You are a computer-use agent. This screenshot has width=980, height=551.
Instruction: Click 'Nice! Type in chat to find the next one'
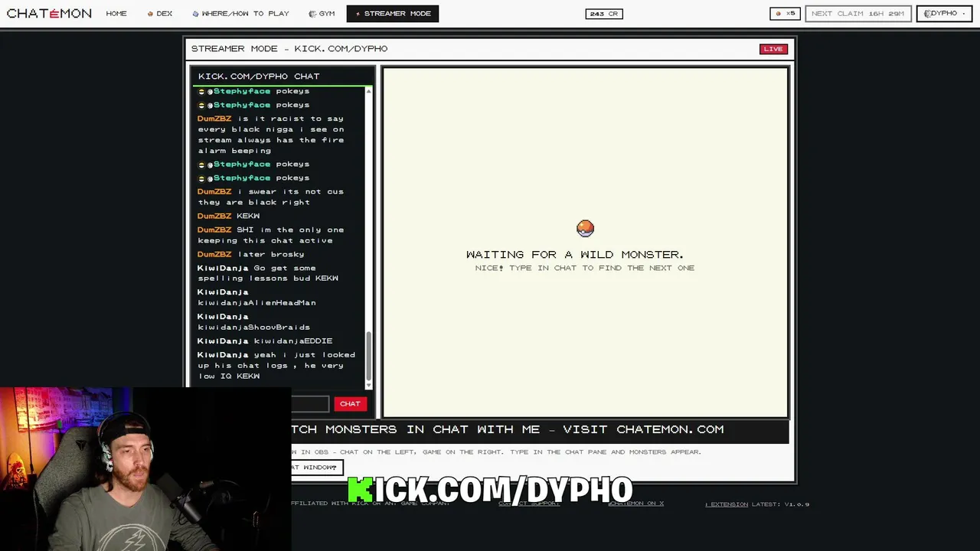pos(585,268)
